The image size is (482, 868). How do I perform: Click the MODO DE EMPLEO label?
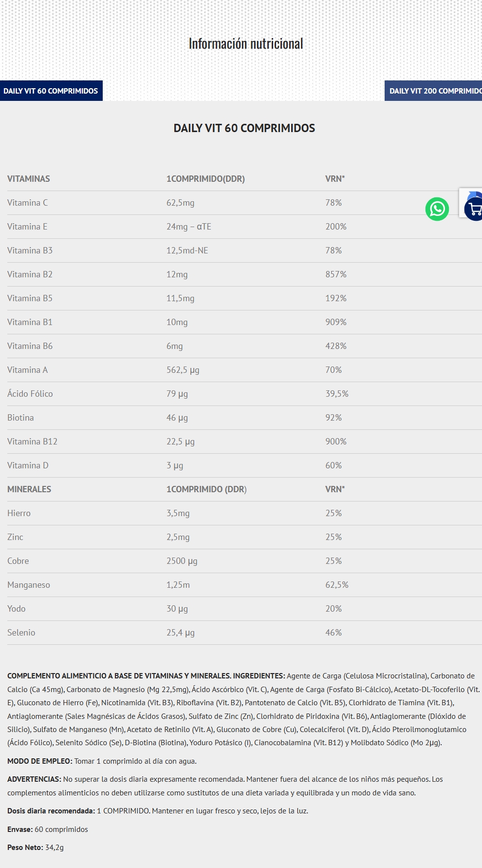(x=40, y=761)
